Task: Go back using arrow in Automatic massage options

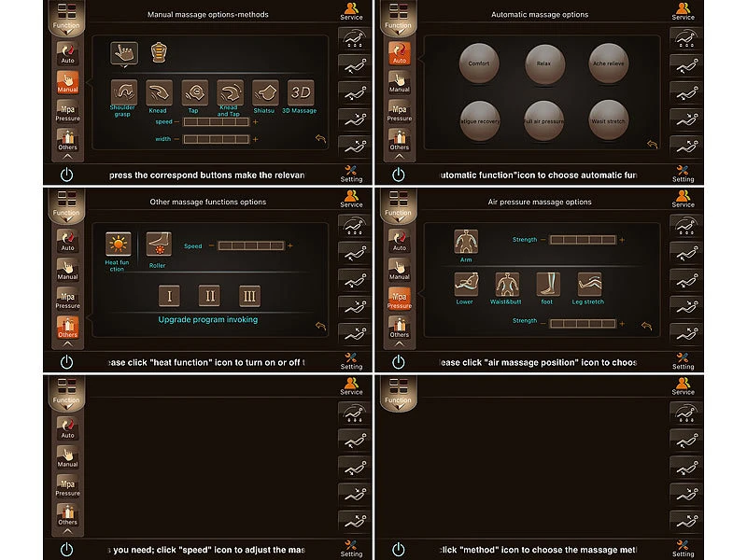Action: [x=652, y=144]
